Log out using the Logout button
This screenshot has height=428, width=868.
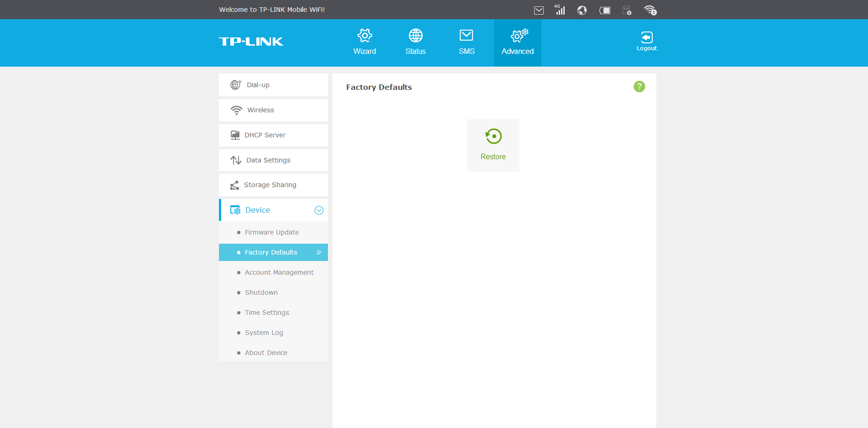tap(646, 41)
